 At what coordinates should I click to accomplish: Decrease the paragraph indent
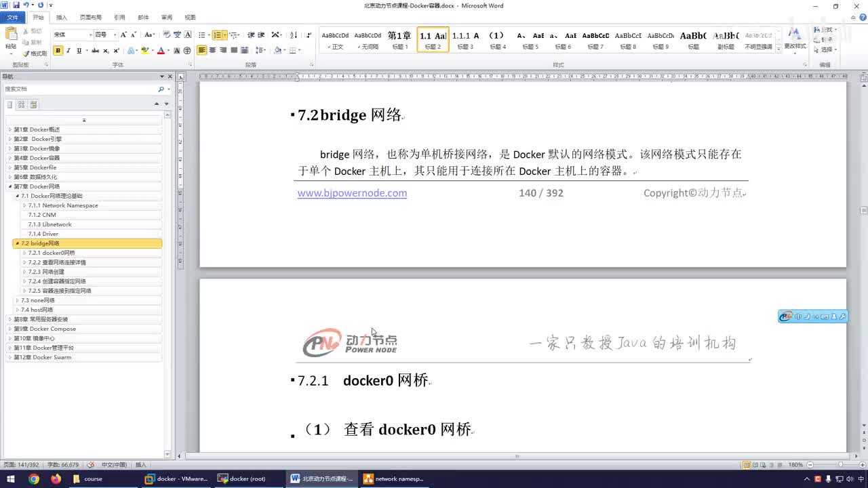point(251,35)
